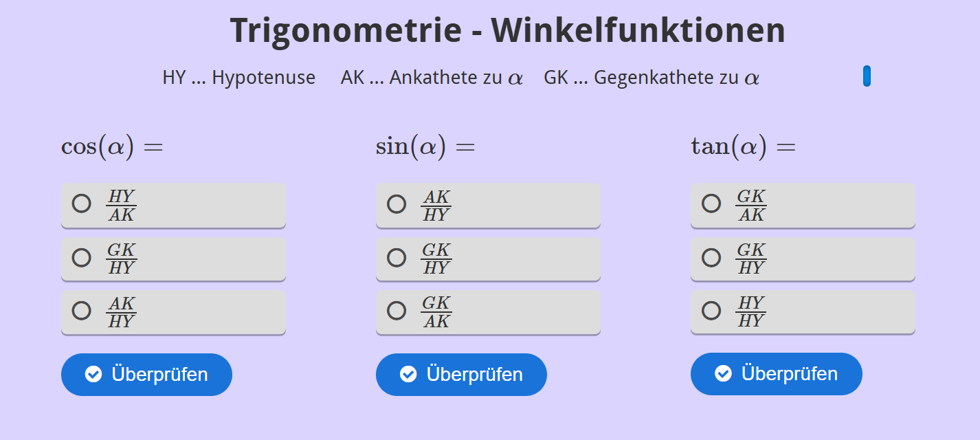Select GK over AK for tan(α)
Viewport: 980px width, 440px height.
[x=711, y=204]
